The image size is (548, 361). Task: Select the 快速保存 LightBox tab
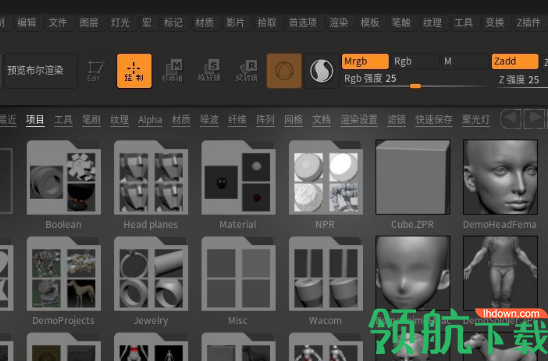point(434,120)
